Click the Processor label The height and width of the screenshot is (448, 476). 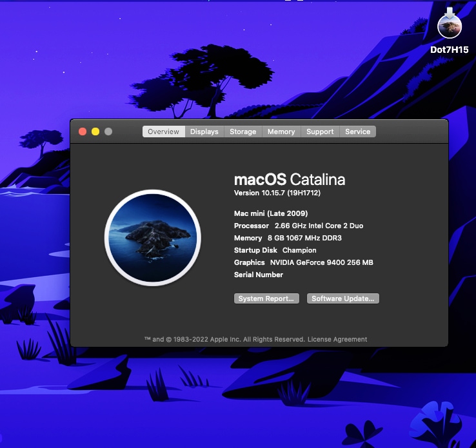tap(252, 226)
